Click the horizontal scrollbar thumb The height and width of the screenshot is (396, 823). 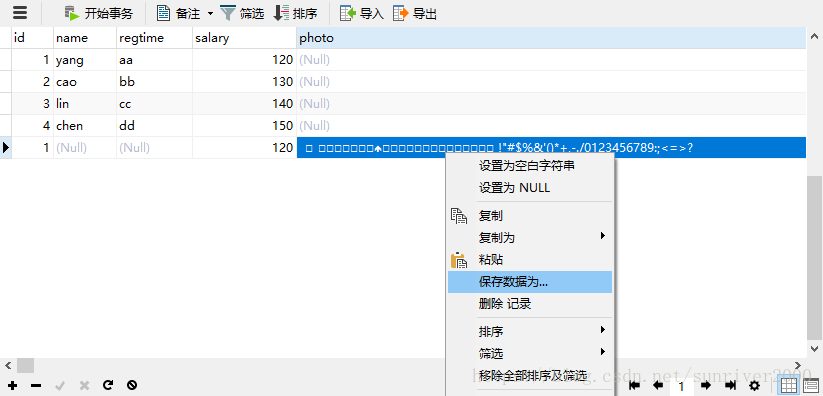25,365
